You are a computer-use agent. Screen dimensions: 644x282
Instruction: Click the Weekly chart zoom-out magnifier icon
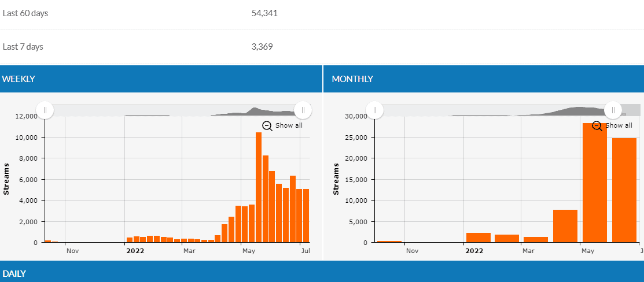(267, 125)
